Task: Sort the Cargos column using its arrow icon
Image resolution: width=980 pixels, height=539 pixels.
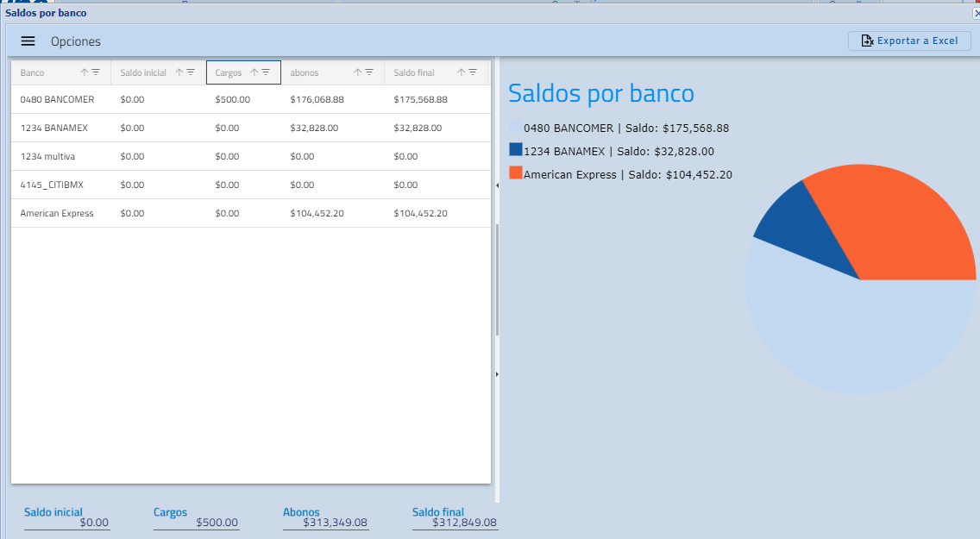Action: [x=252, y=72]
